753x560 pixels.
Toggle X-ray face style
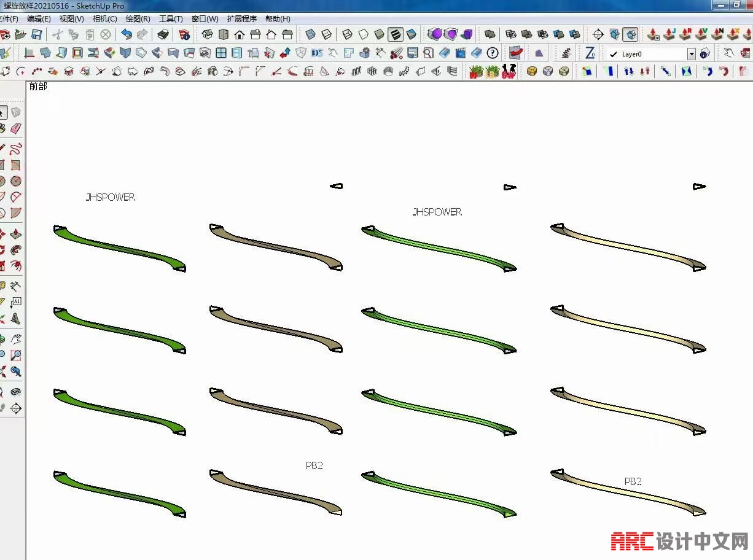pos(311,34)
